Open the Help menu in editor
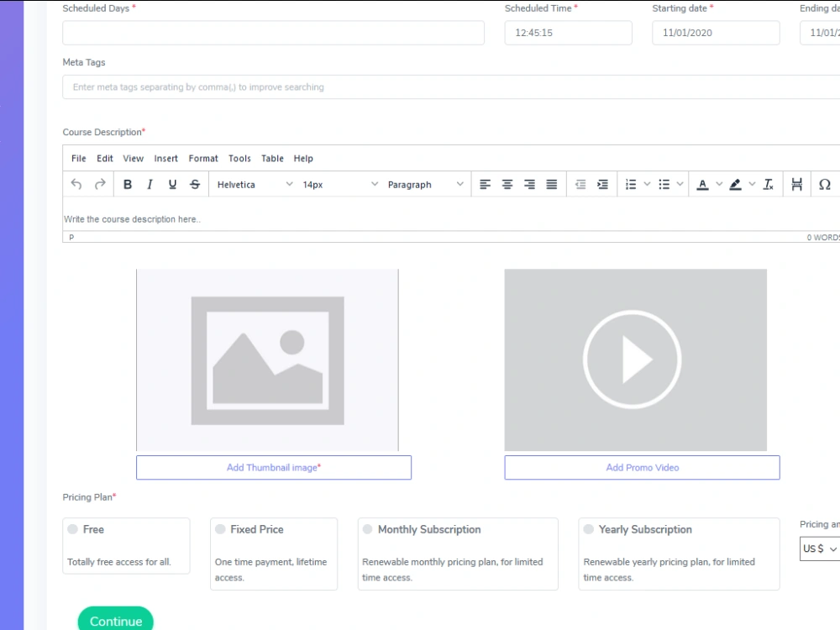 pos(303,158)
